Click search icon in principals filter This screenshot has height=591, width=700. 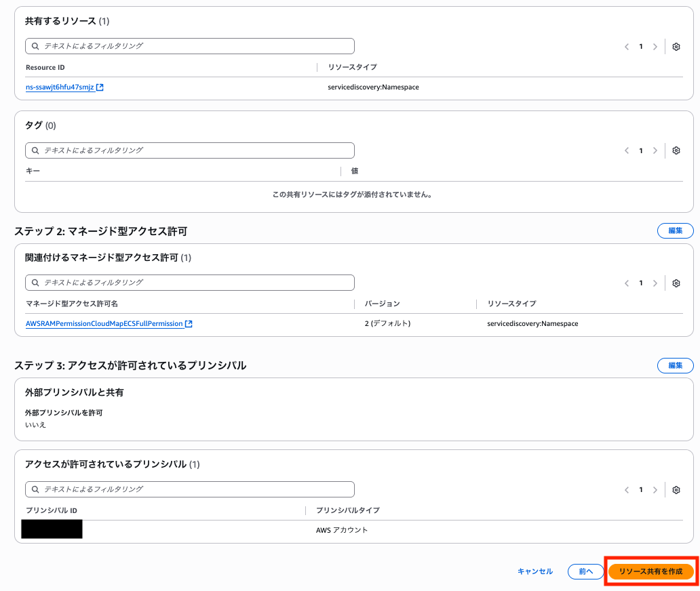[35, 489]
